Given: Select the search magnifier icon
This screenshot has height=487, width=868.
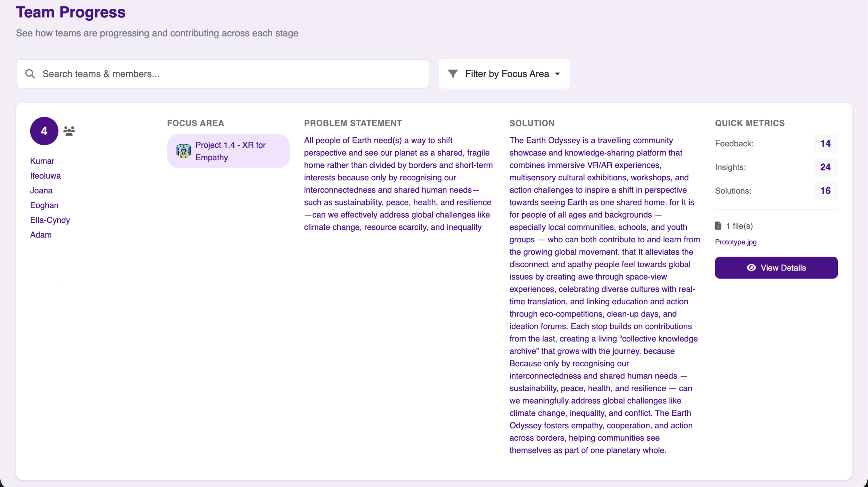Looking at the screenshot, I should [x=30, y=74].
